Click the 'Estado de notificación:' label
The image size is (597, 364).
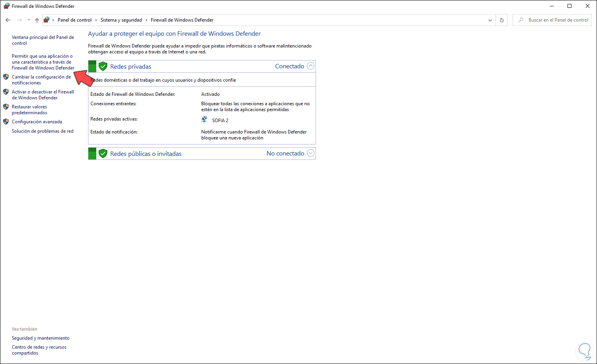pos(114,132)
